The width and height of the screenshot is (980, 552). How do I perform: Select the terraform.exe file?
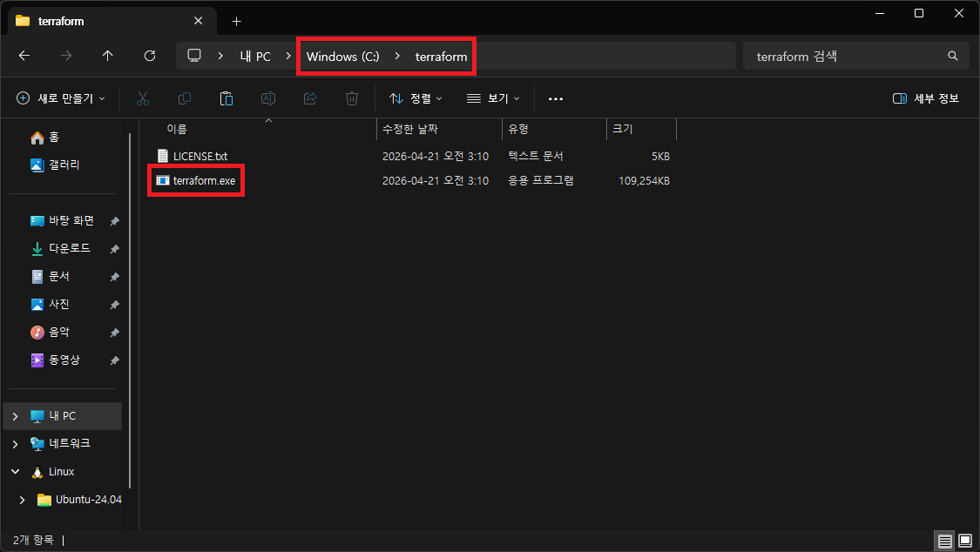click(203, 181)
